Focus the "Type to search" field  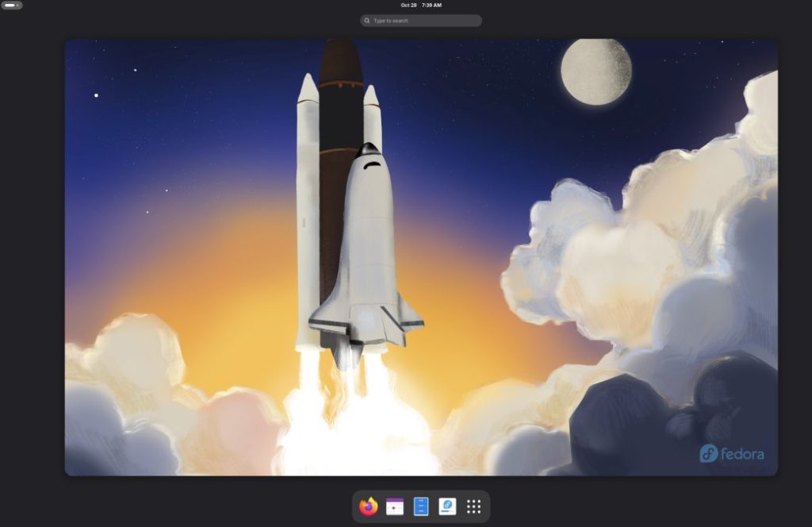[424, 21]
